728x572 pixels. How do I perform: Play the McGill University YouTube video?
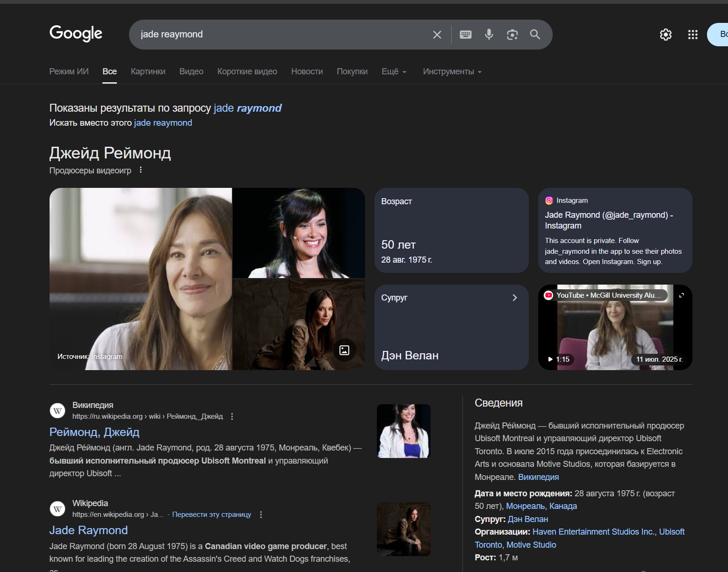click(614, 332)
